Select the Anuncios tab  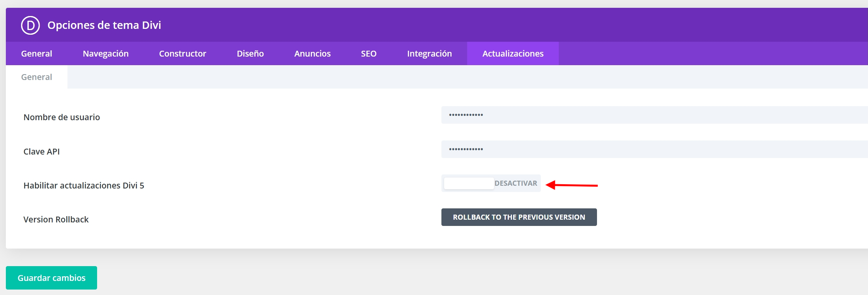312,54
